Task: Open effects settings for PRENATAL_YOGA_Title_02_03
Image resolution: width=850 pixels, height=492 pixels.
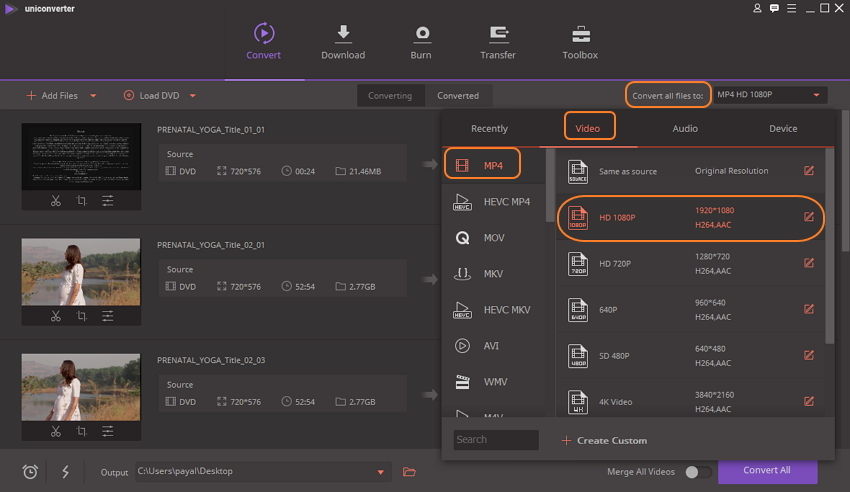Action: tap(107, 431)
